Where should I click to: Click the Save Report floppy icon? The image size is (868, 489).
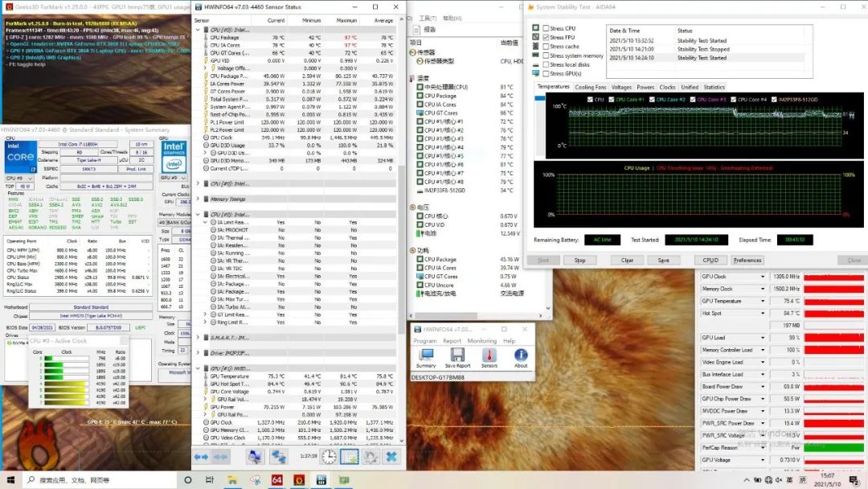(457, 355)
